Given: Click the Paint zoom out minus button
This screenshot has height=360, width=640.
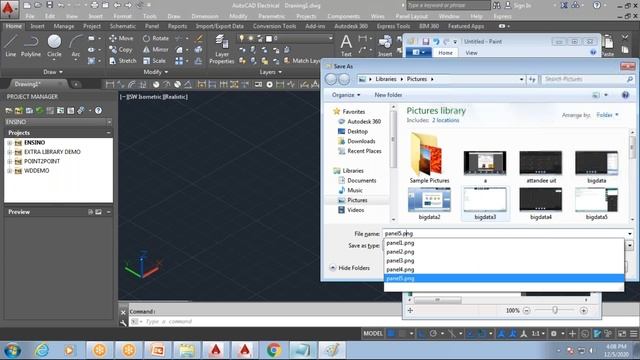Looking at the screenshot, I should point(527,311).
